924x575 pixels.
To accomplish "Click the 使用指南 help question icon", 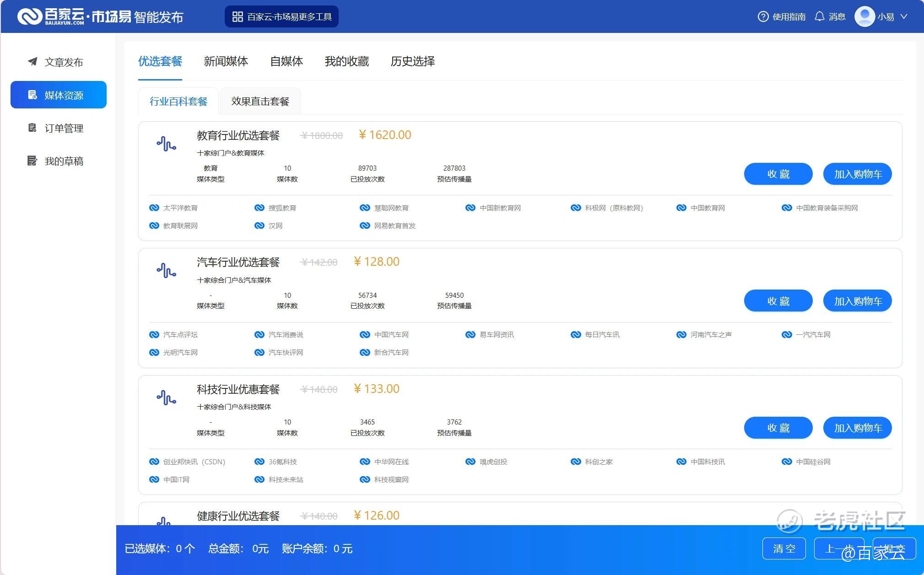I will coord(763,17).
